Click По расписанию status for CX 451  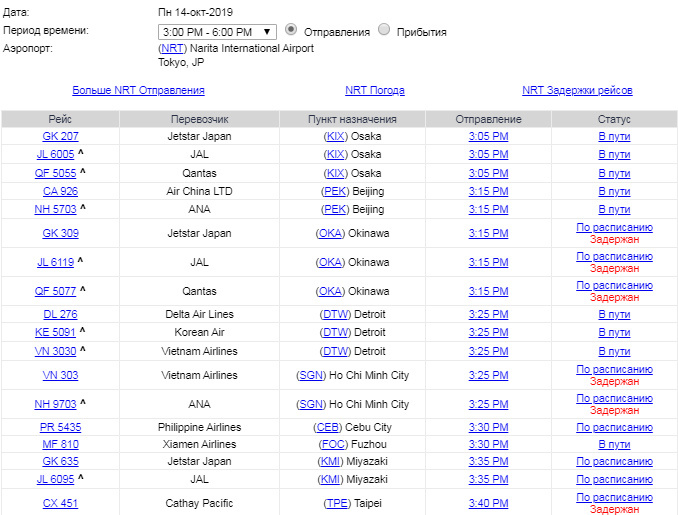pyautogui.click(x=614, y=497)
